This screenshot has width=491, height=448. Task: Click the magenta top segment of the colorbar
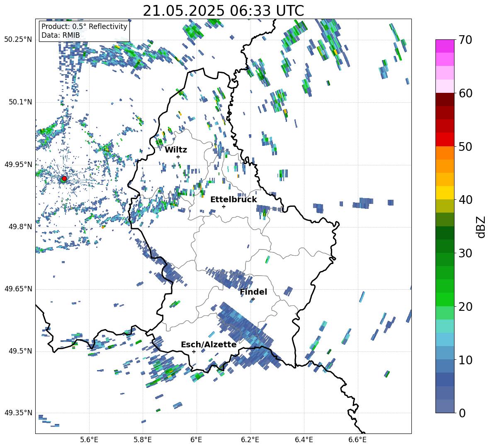point(445,46)
